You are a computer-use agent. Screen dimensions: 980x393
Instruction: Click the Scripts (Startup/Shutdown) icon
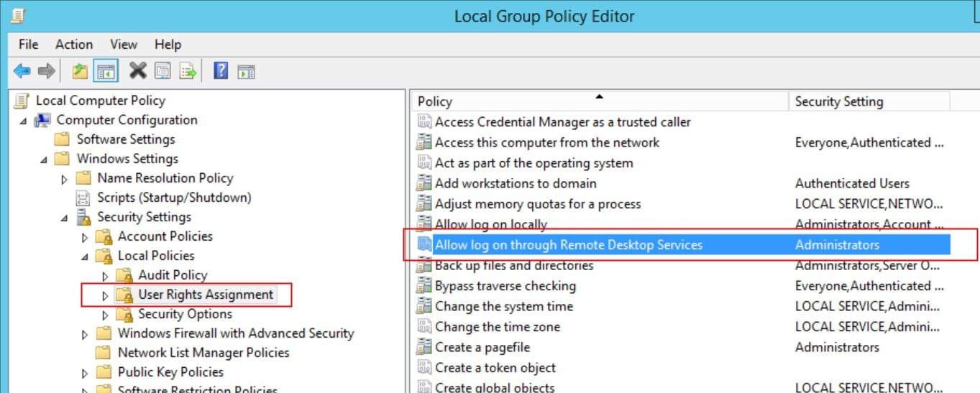point(84,198)
